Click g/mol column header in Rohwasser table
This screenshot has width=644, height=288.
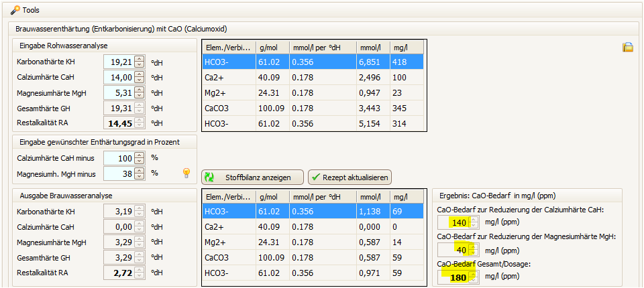[271, 47]
